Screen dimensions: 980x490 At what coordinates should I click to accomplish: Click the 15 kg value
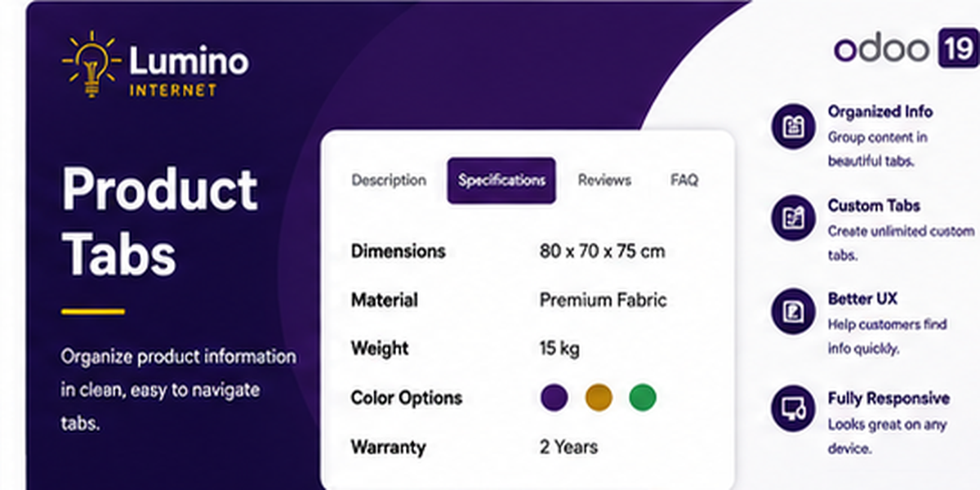tap(559, 349)
